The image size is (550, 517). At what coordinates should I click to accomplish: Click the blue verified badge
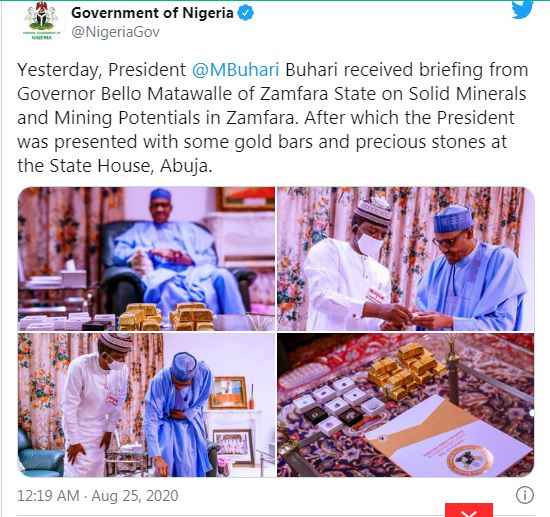tap(246, 13)
